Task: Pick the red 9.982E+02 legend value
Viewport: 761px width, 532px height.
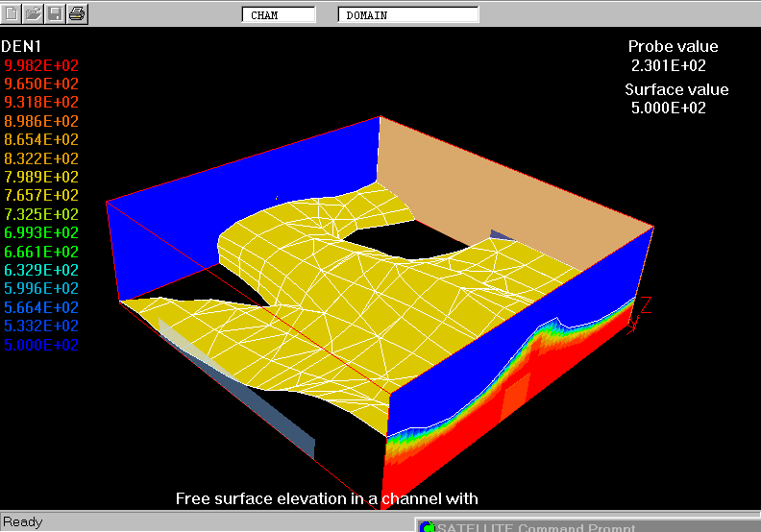Action: (x=41, y=65)
